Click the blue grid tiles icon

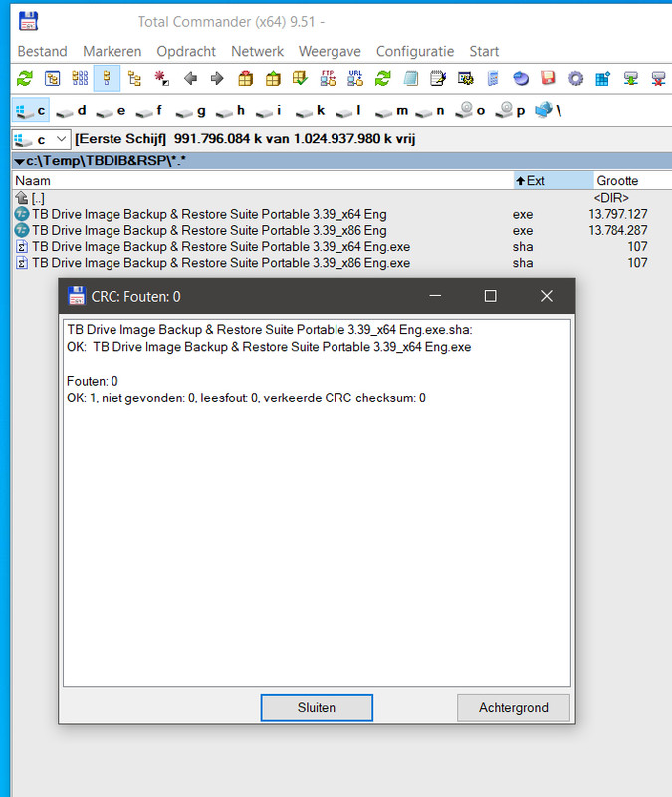coord(603,79)
